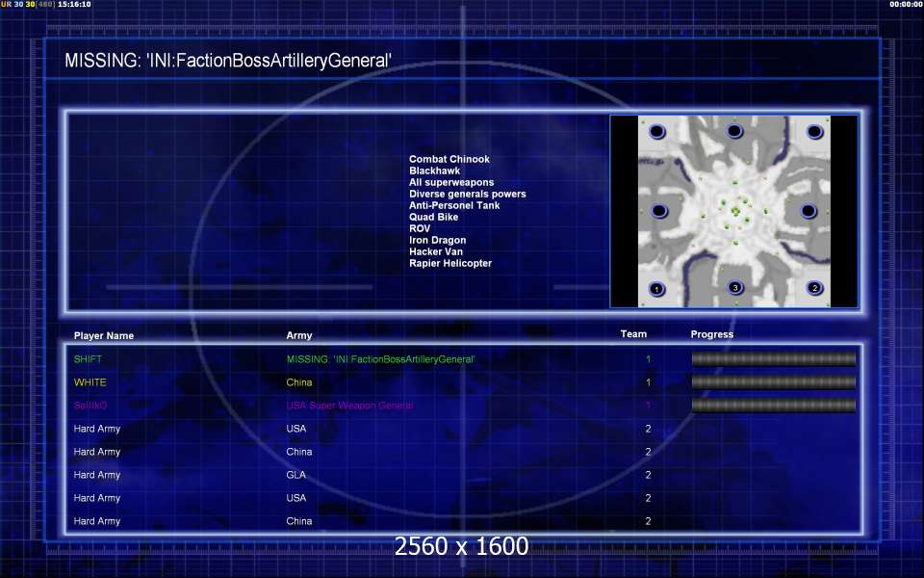Click the Diverse generals powers line
The image size is (924, 578).
click(468, 194)
